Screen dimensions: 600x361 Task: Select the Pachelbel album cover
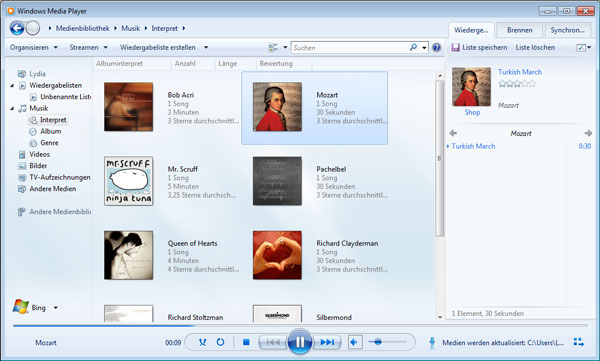[277, 181]
